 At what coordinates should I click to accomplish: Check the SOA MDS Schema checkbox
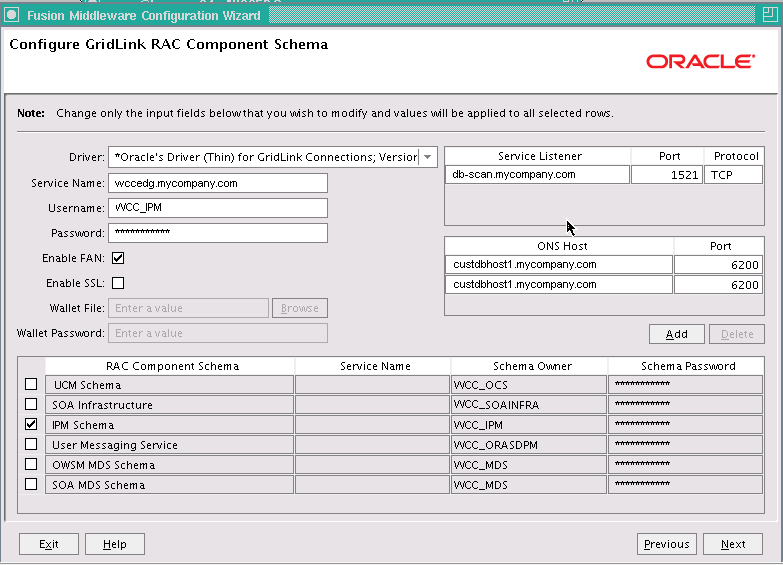click(x=31, y=484)
